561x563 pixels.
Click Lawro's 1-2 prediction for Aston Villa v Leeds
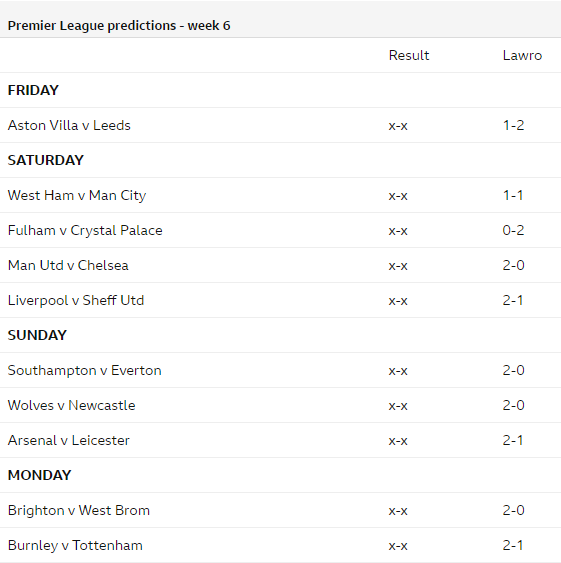(514, 125)
